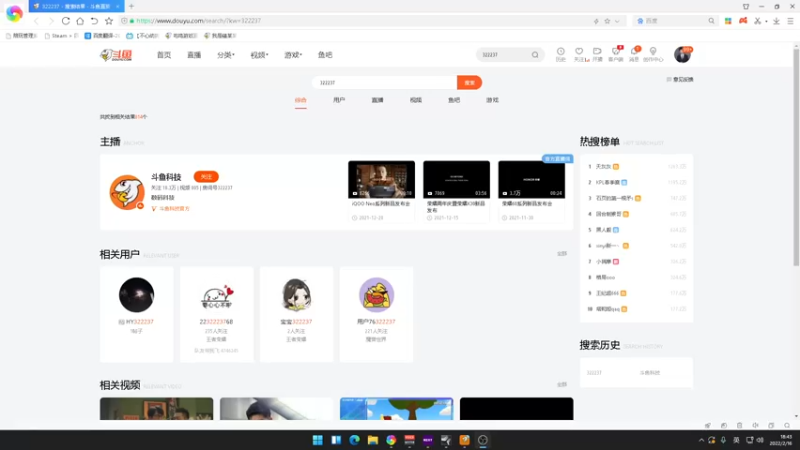Go to 鱼吧 in site navigation
This screenshot has height=450, width=800.
325,55
